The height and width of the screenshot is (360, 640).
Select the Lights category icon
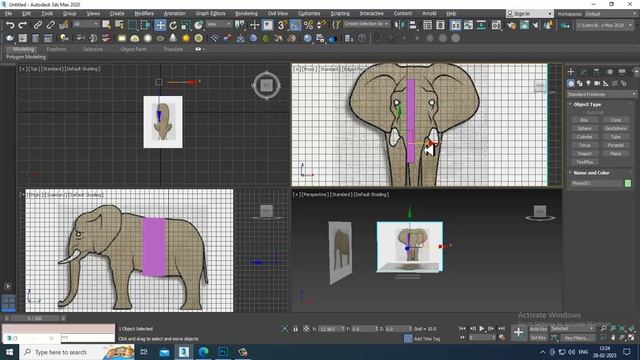[x=588, y=83]
